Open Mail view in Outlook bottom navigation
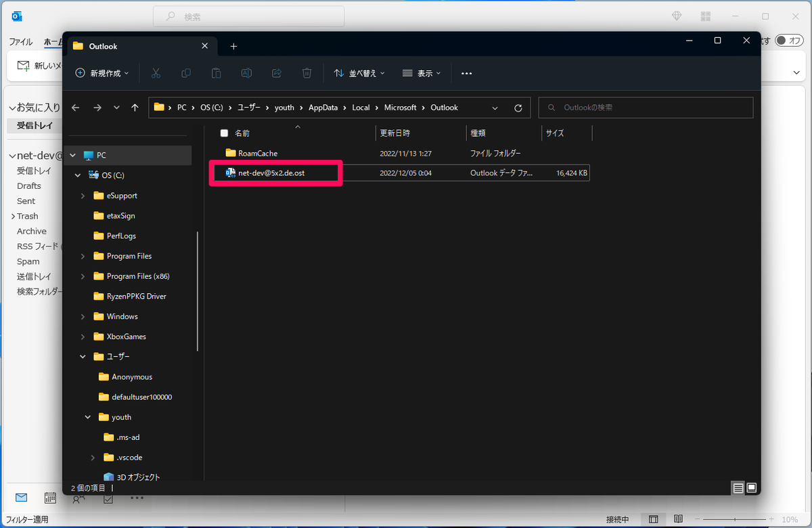The image size is (812, 528). 22,498
